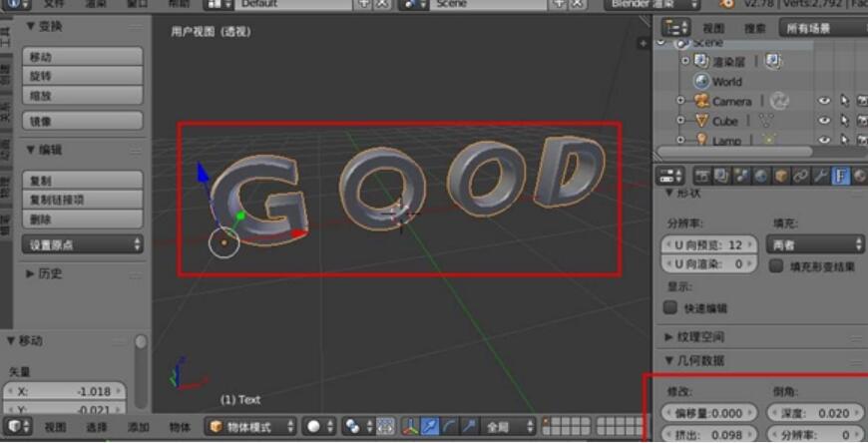The height and width of the screenshot is (443, 868).
Task: Click the 复制 button under 编辑
Action: [83, 181]
